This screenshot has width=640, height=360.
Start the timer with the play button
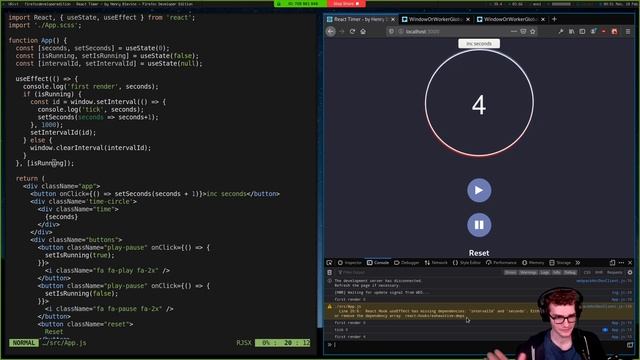tap(479, 190)
